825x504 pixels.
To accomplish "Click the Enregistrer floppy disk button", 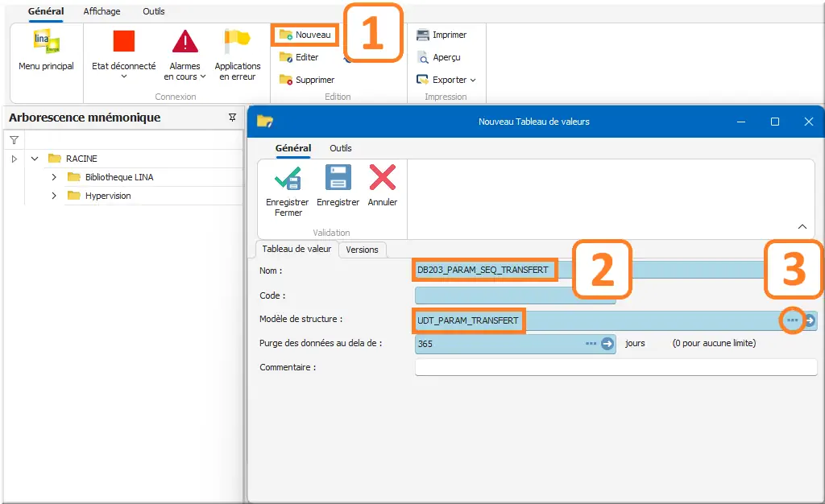I will click(x=338, y=186).
